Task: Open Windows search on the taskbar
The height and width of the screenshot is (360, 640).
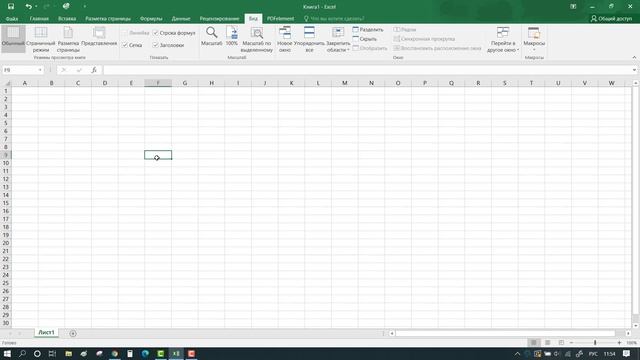Action: pyautogui.click(x=22, y=353)
